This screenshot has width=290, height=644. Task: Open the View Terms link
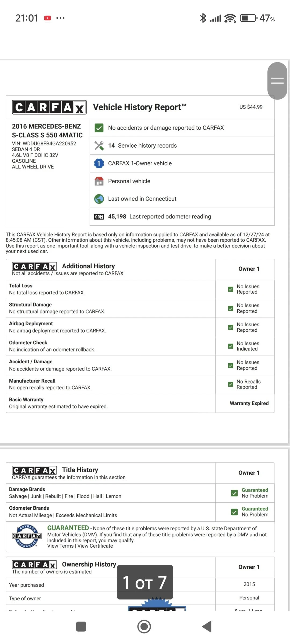point(60,546)
